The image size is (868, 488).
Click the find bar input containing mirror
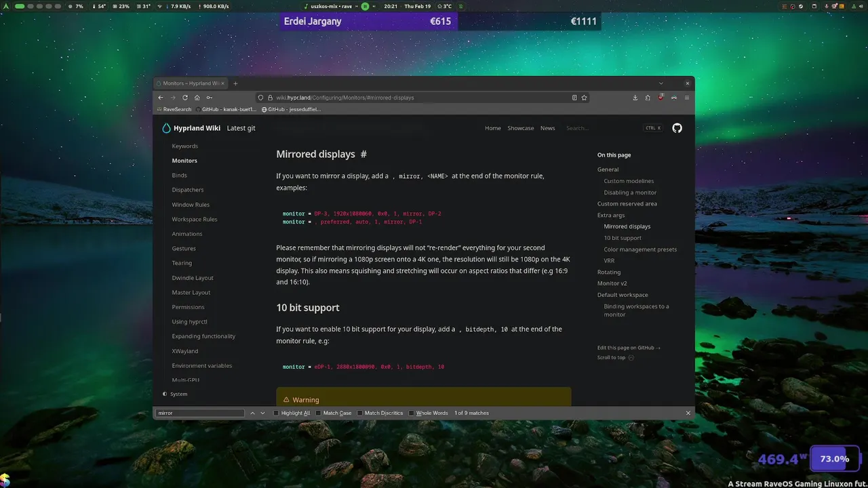click(200, 413)
